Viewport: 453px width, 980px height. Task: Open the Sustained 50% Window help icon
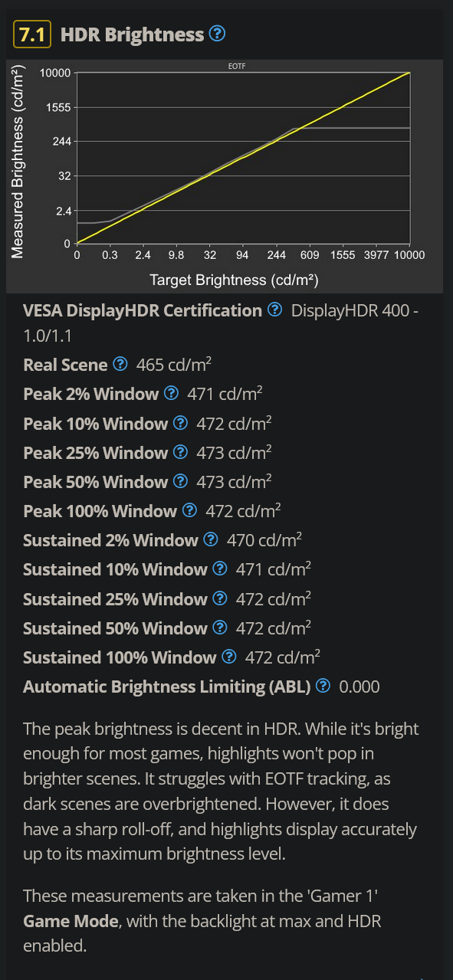click(220, 628)
